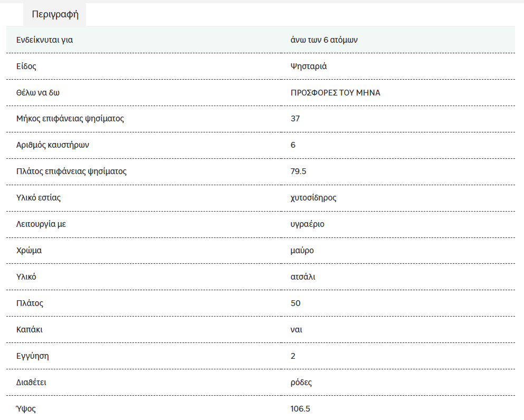Click the ατσάλι material value
Image resolution: width=524 pixels, height=420 pixels.
pos(303,276)
